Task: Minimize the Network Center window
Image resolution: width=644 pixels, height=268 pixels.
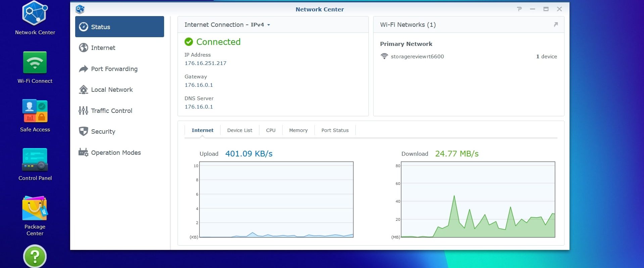Action: 533,9
